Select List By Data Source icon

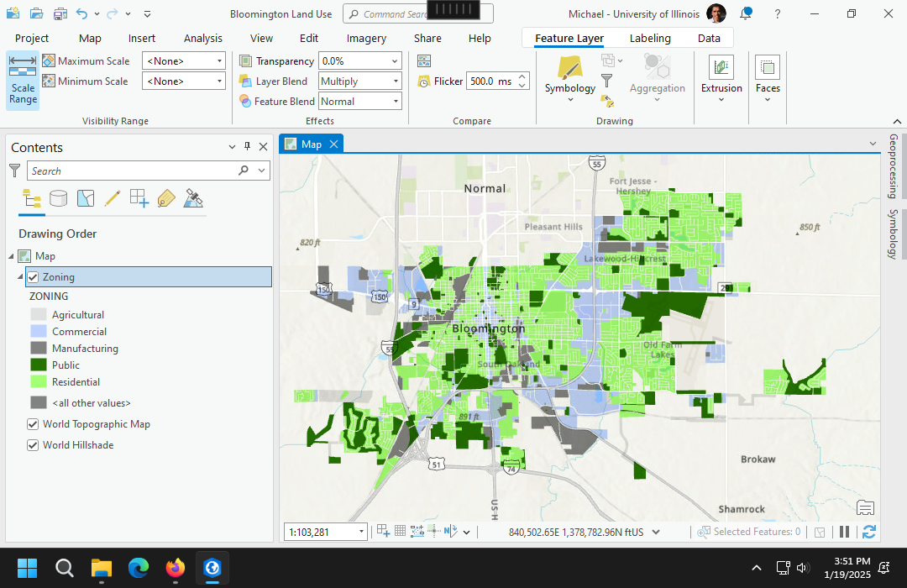pyautogui.click(x=59, y=199)
